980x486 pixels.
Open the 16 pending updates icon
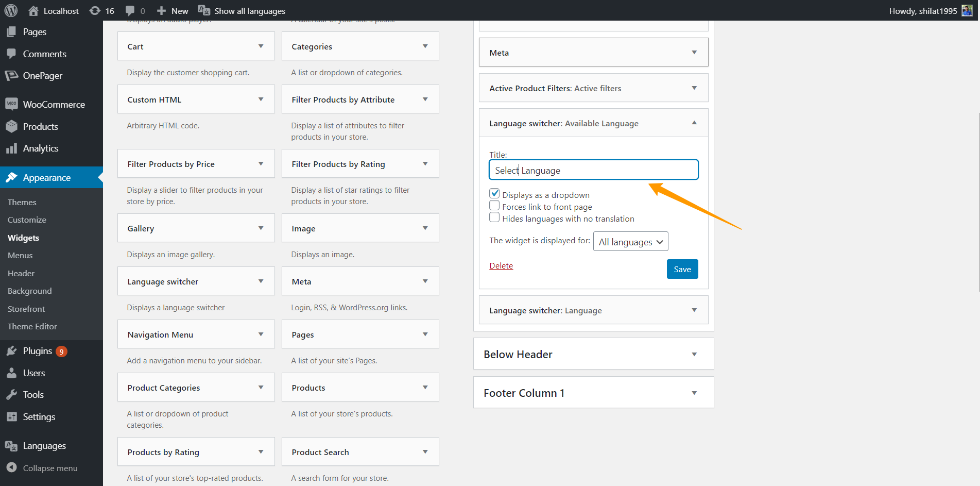95,11
